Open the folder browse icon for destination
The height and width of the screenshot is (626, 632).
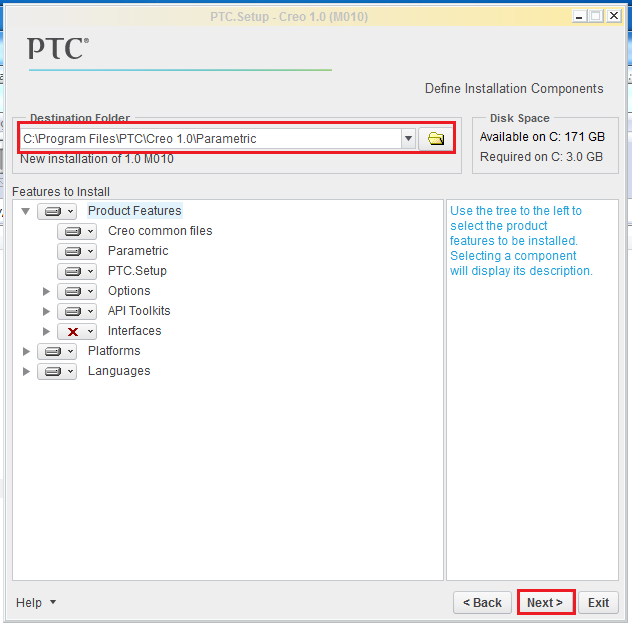click(x=435, y=139)
